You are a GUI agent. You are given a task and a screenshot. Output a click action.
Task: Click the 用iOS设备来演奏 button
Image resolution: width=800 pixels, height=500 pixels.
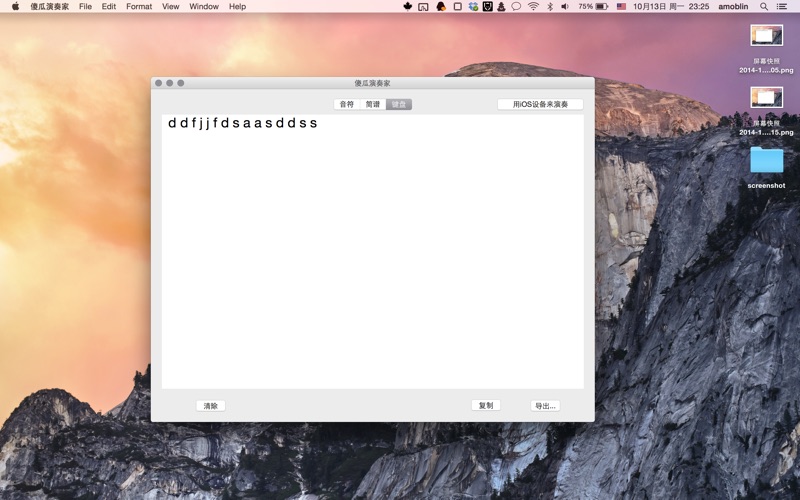point(540,104)
